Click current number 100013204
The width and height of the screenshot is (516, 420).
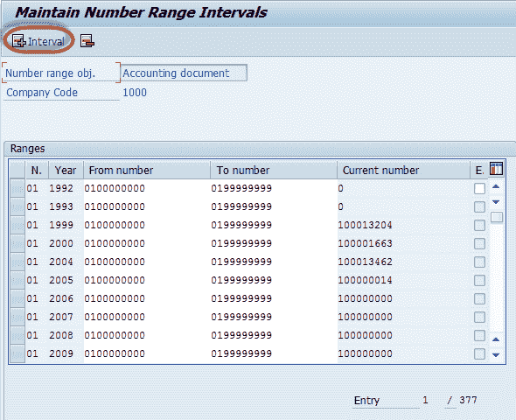tap(366, 226)
